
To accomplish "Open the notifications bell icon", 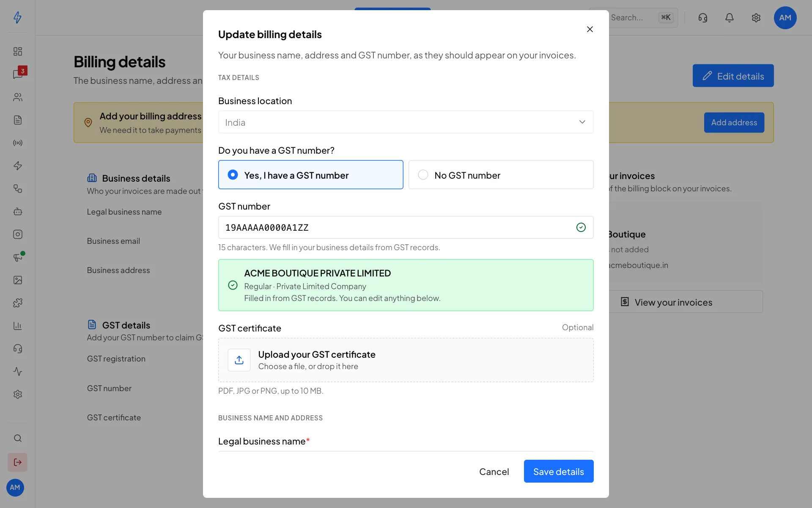I will click(x=730, y=17).
